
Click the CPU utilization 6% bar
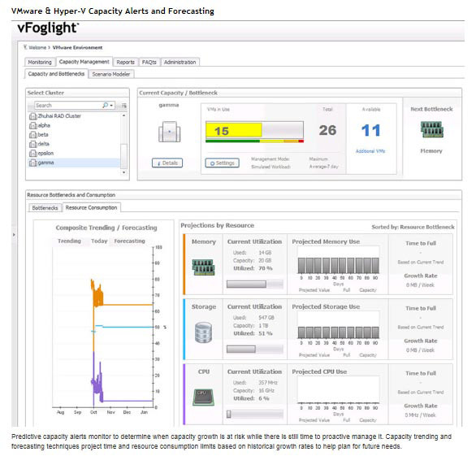click(255, 414)
